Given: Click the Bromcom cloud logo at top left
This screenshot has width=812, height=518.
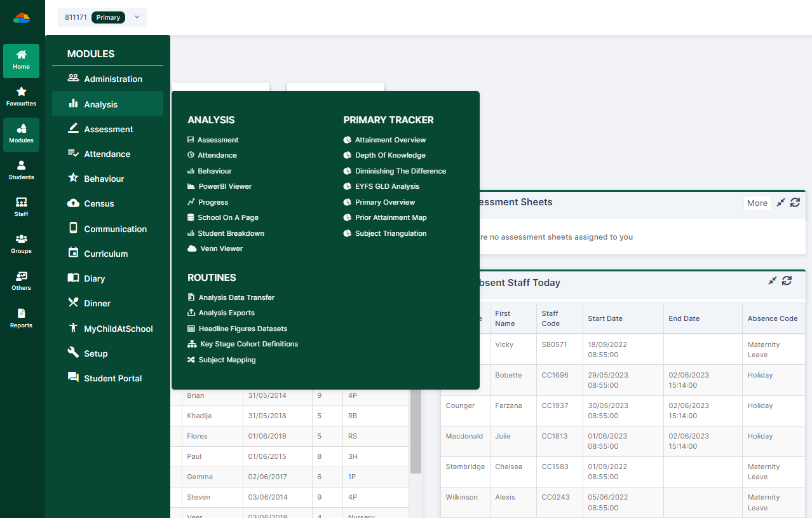Looking at the screenshot, I should (21, 17).
